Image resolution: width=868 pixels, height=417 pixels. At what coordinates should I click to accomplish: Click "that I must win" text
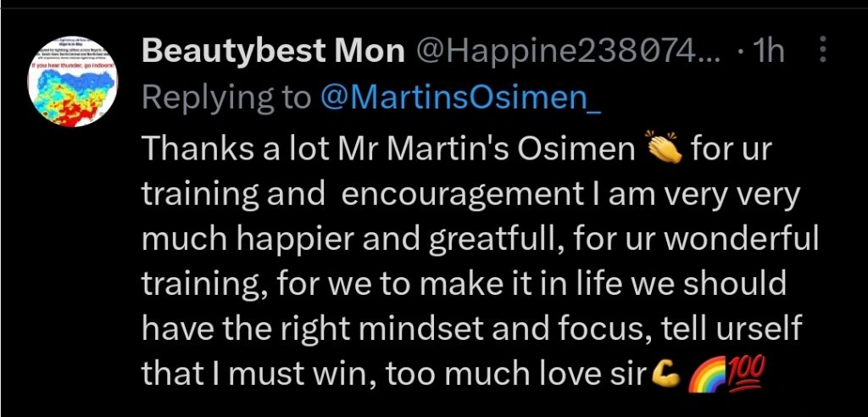point(259,375)
